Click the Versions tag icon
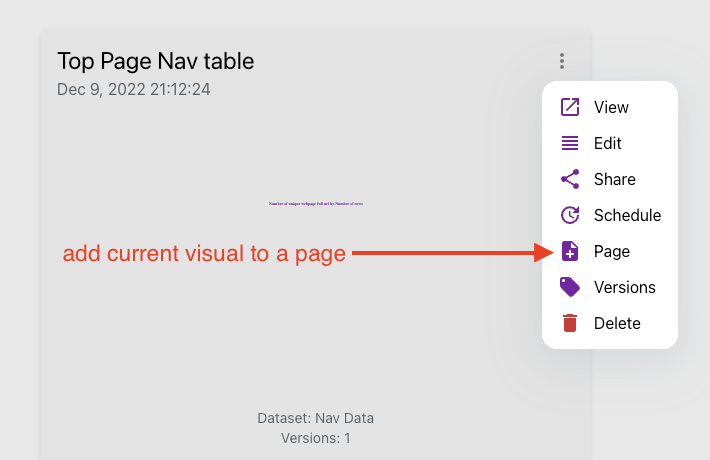This screenshot has height=460, width=710. 570,287
